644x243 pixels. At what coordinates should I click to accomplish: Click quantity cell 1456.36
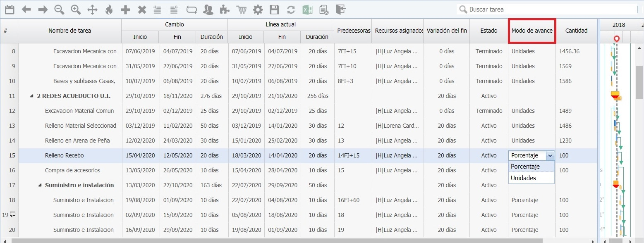pyautogui.click(x=569, y=51)
